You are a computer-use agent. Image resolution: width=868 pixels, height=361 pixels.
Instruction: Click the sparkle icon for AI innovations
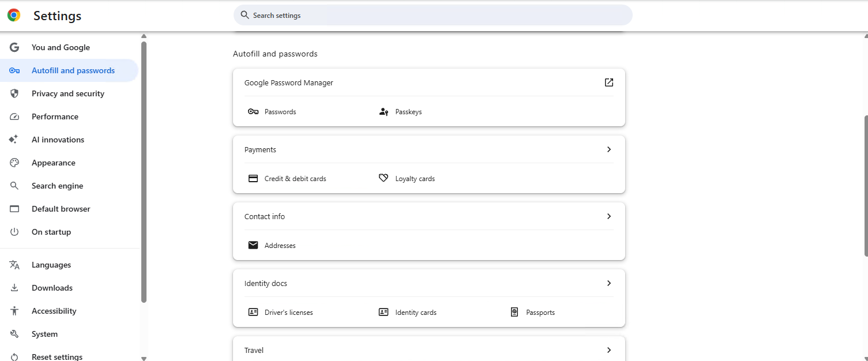click(x=13, y=140)
